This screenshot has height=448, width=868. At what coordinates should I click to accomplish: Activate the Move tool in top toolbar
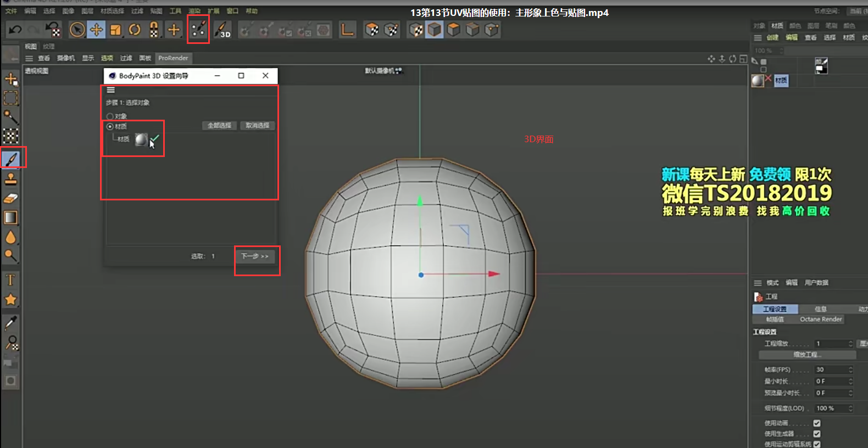96,30
